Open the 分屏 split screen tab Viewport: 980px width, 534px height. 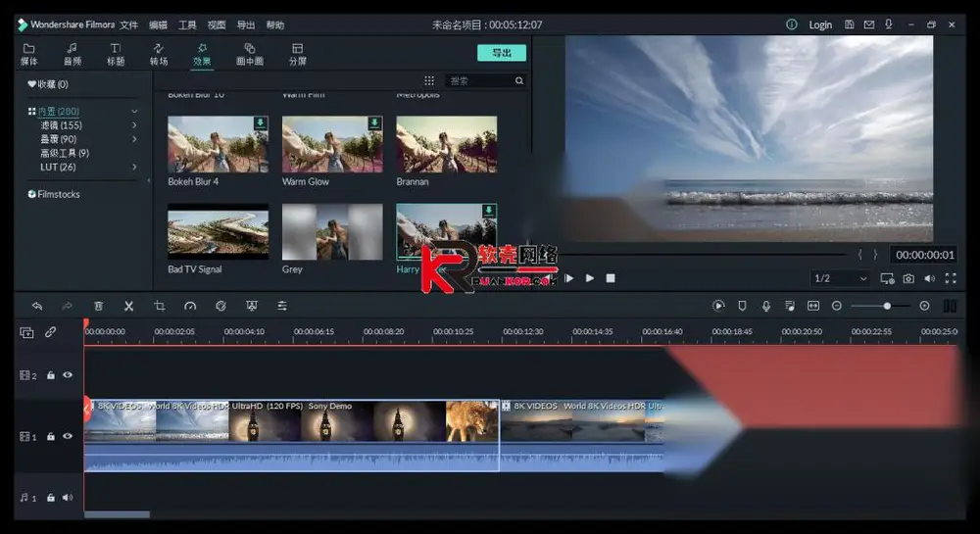click(298, 54)
